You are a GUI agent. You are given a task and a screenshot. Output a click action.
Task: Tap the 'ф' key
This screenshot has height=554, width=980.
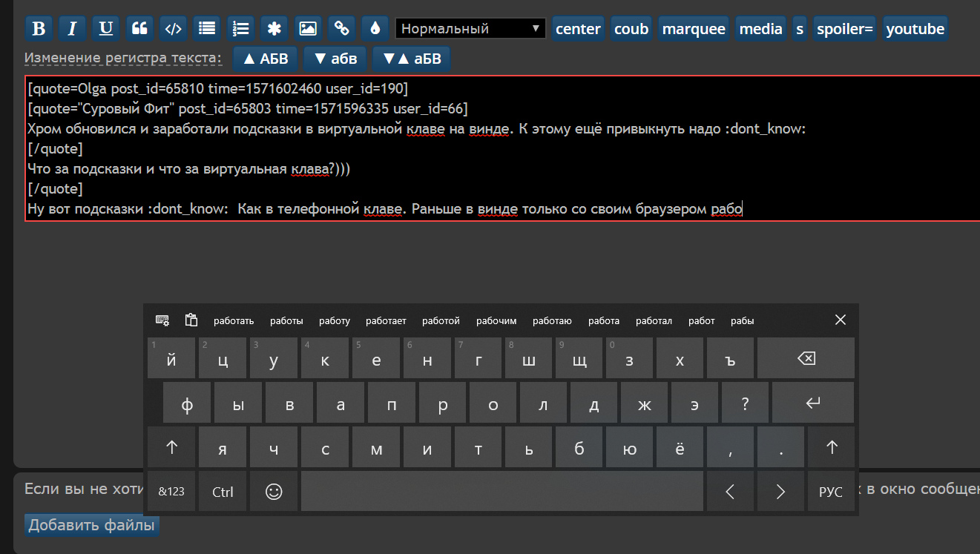(187, 403)
